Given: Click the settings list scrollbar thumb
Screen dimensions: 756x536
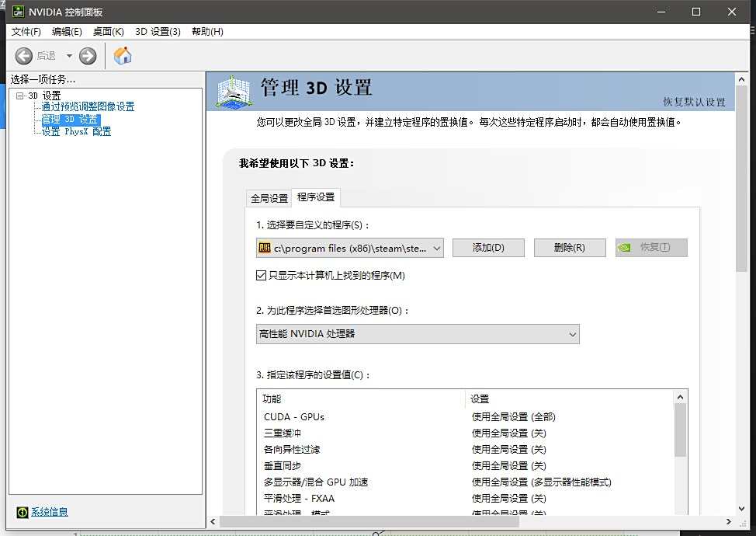Looking at the screenshot, I should click(680, 430).
